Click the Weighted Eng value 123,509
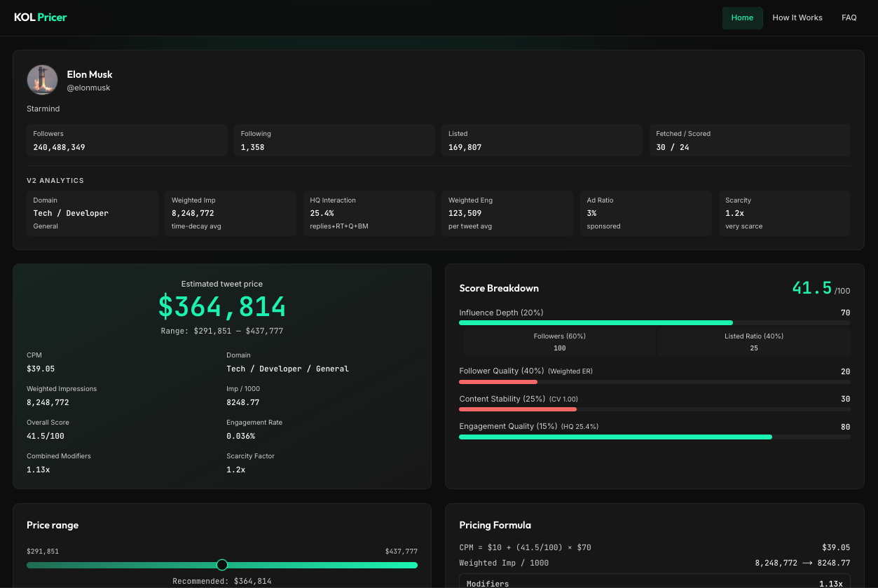This screenshot has height=588, width=878. point(465,213)
